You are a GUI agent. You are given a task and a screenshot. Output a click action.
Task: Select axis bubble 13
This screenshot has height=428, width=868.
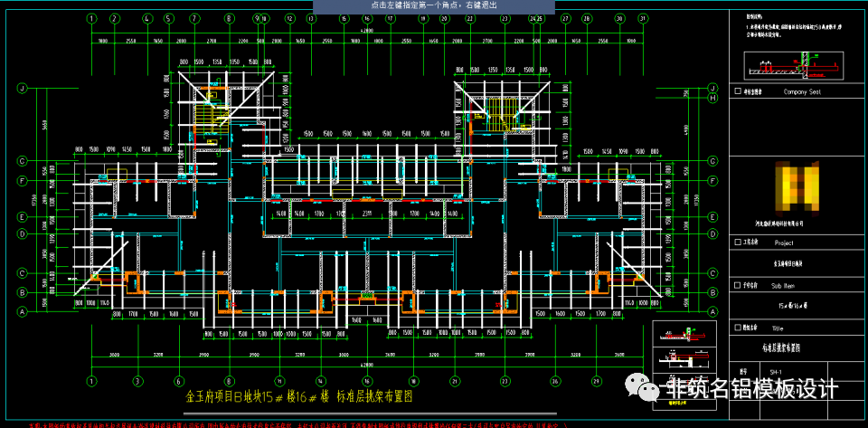pyautogui.click(x=311, y=18)
